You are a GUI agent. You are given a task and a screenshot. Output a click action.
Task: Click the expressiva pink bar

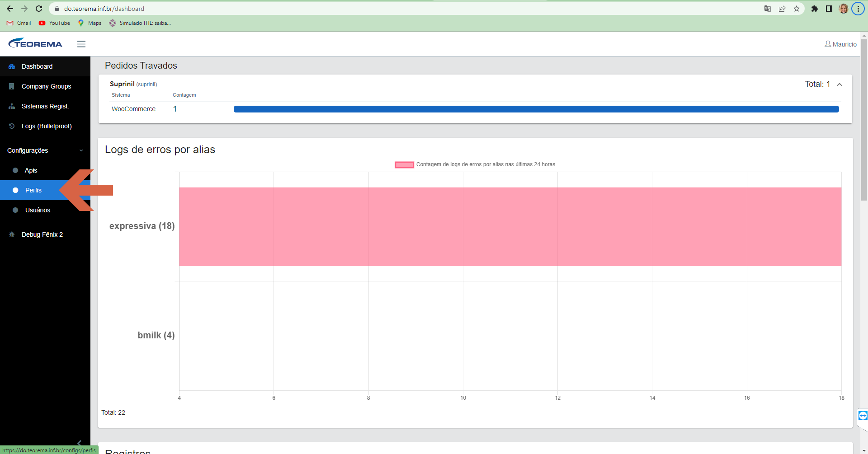tap(510, 227)
